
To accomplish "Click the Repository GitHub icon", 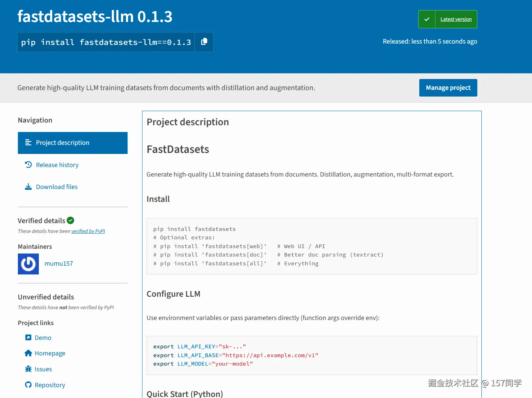I will click(28, 385).
